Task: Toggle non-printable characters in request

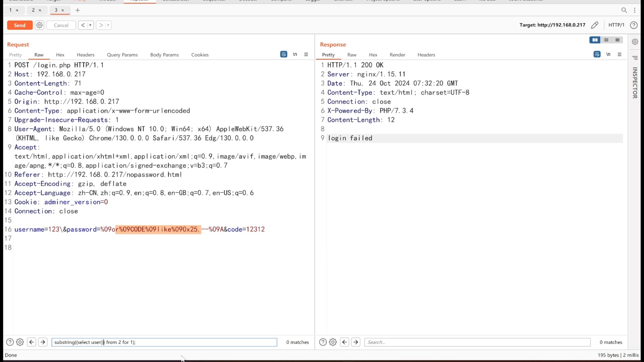Action: (x=295, y=54)
